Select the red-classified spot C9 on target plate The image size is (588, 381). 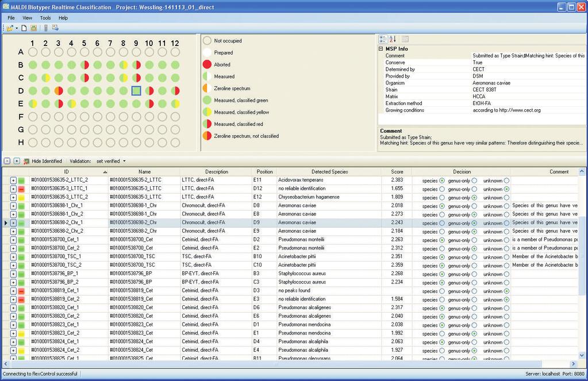[136, 78]
